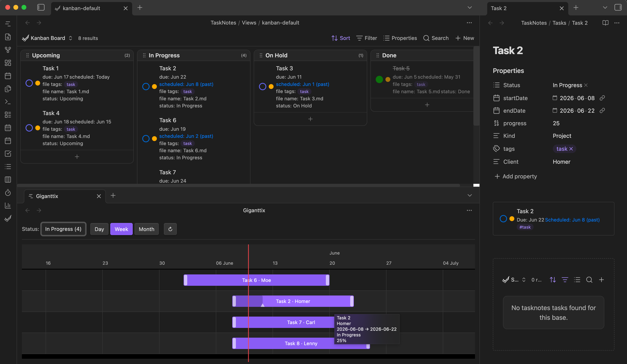Click the Task 7 · Carl Gantt bar

click(284, 322)
